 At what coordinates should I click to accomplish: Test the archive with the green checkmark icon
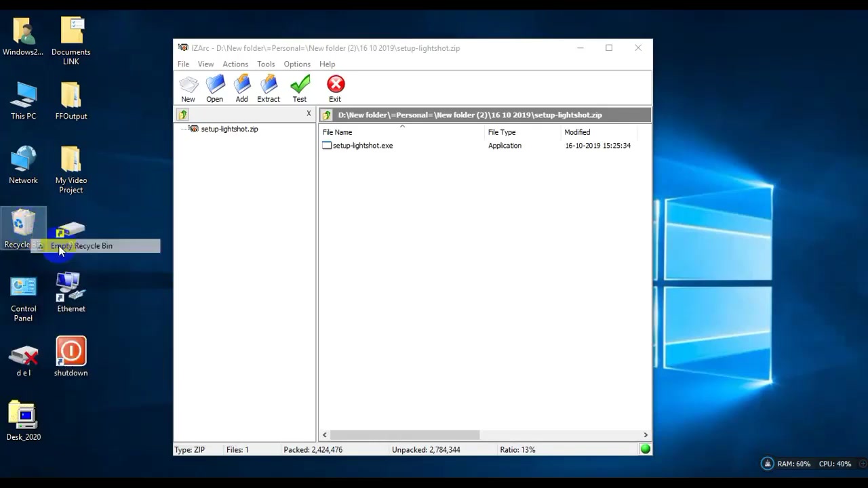pyautogui.click(x=300, y=89)
